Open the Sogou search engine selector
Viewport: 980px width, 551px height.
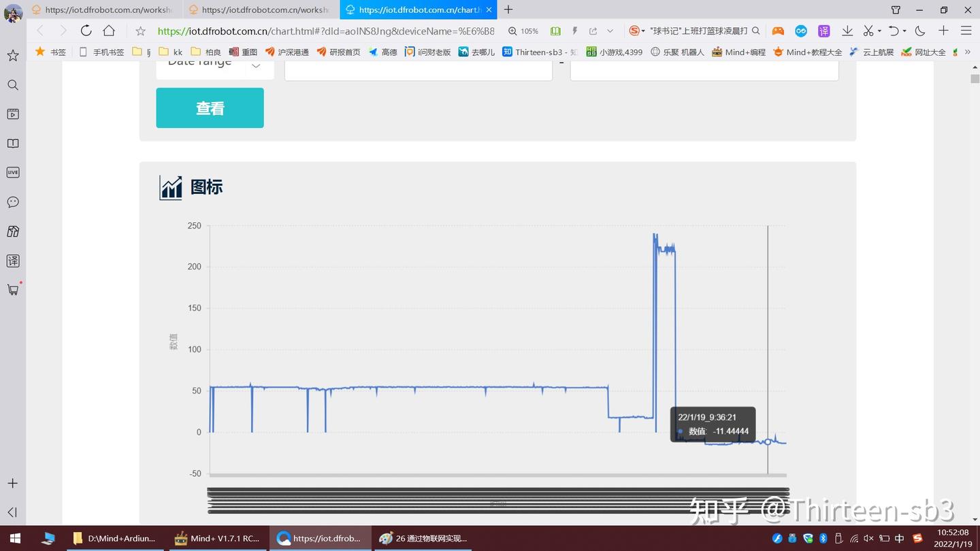(637, 31)
